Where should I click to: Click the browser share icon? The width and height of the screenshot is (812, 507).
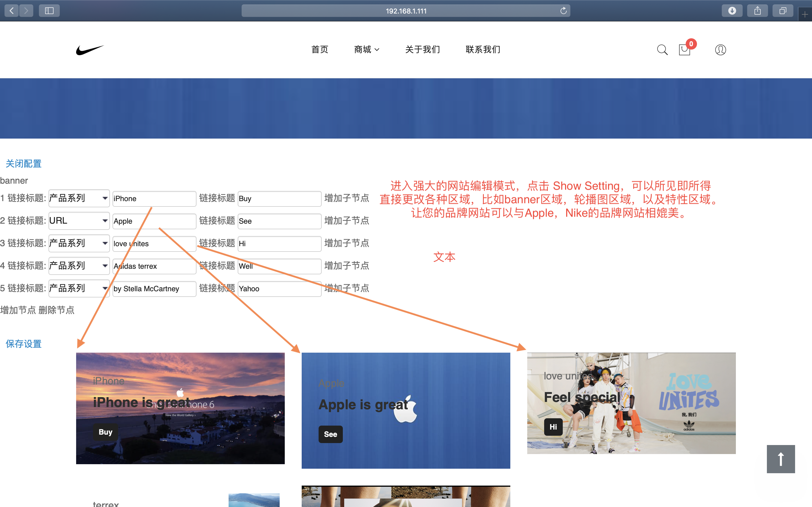point(757,11)
